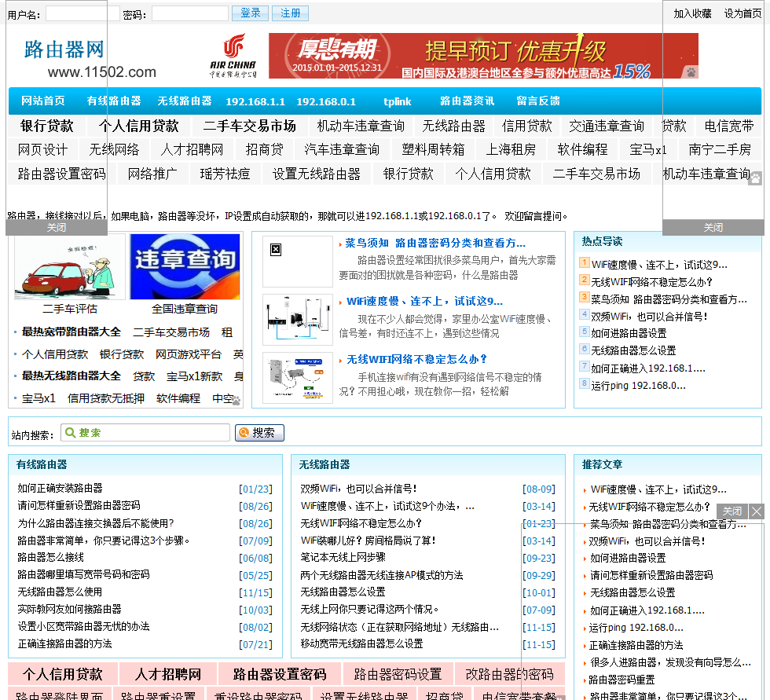Open the 无线WIFI网络不稳定 article thumbnail

tap(298, 377)
